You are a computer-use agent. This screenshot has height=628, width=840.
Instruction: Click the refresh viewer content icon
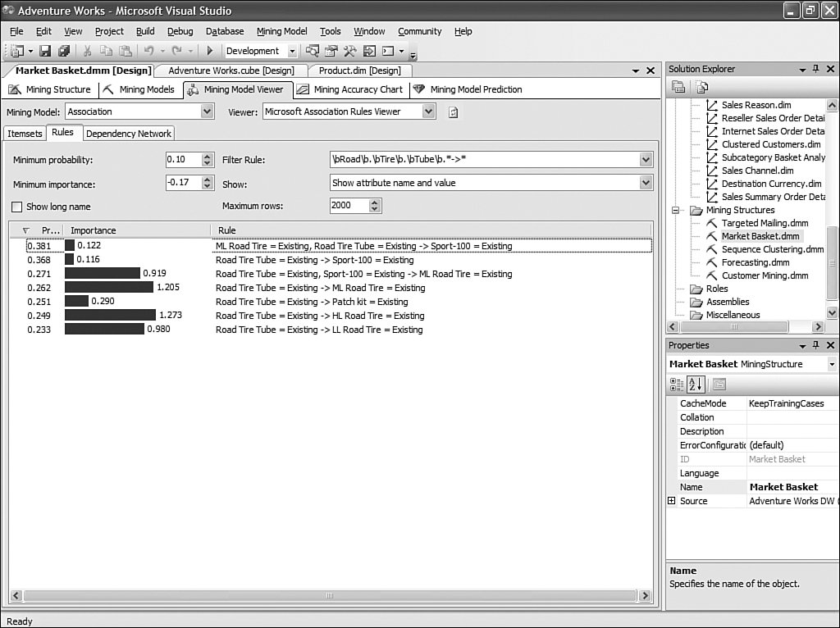click(453, 112)
